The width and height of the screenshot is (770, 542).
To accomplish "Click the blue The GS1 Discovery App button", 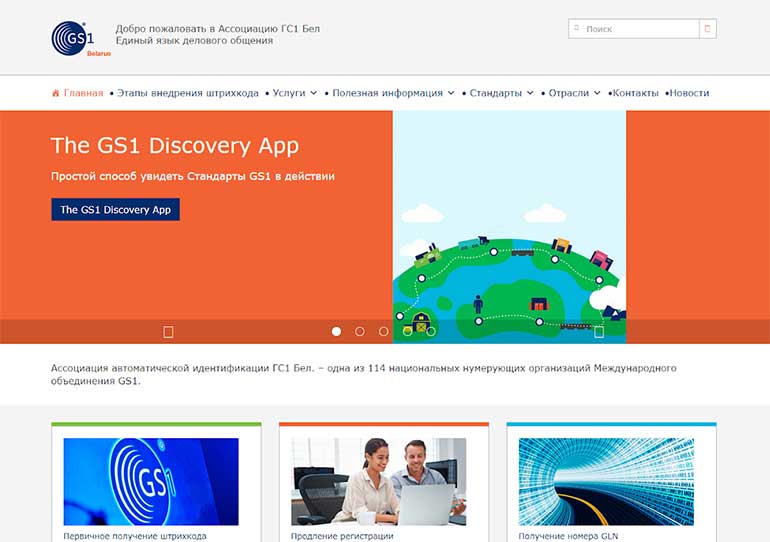I will (115, 210).
